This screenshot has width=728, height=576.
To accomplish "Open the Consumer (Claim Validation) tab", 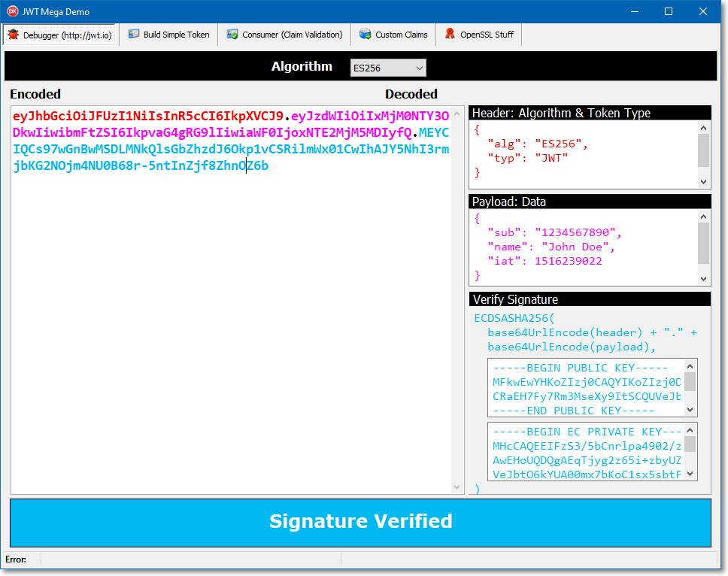I will pyautogui.click(x=292, y=35).
